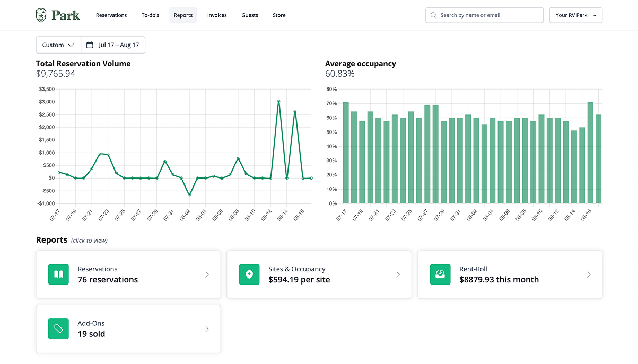The height and width of the screenshot is (364, 638).
Task: Click the Park shield logo icon
Action: 41,15
